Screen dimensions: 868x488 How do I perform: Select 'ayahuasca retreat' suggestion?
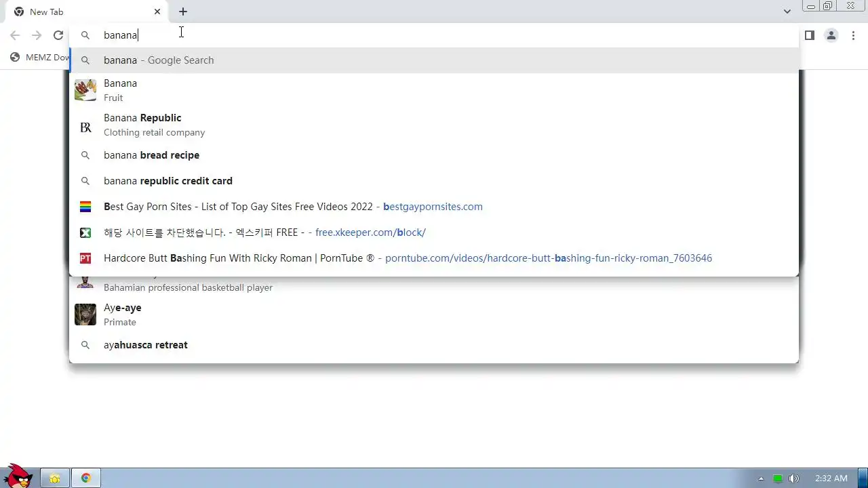pyautogui.click(x=434, y=345)
